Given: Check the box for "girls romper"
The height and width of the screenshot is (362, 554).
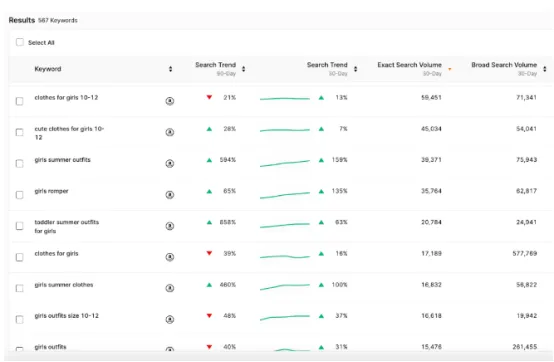Looking at the screenshot, I should pos(19,195).
